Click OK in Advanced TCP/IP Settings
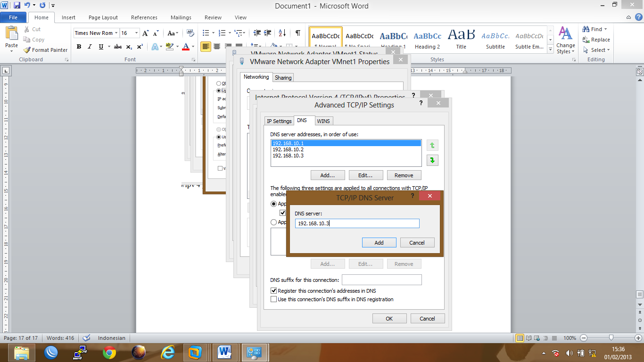The width and height of the screenshot is (644, 362). click(389, 319)
